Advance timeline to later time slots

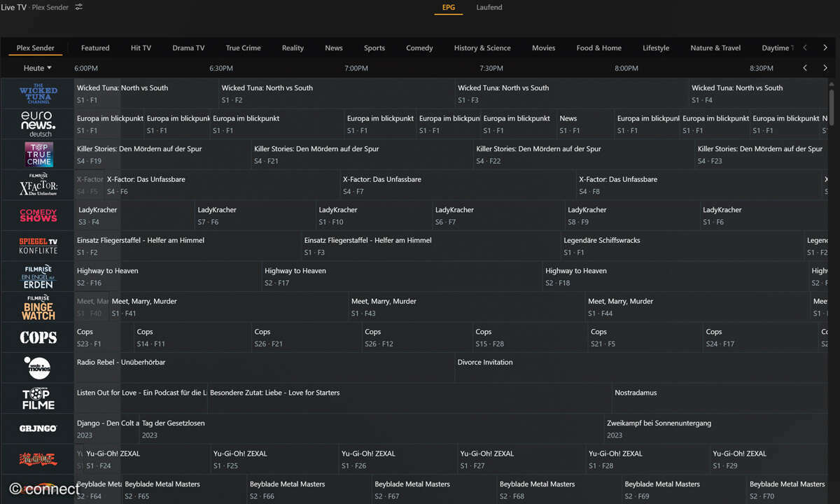(x=825, y=68)
